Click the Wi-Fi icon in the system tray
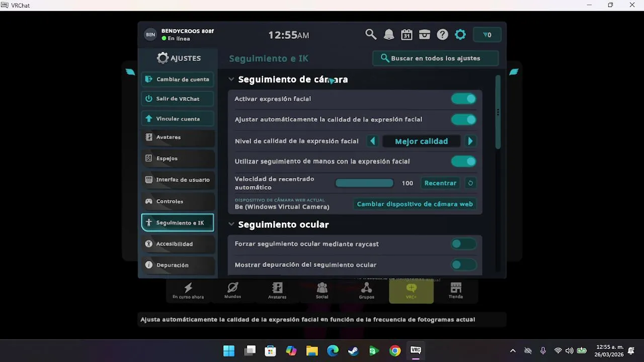The width and height of the screenshot is (644, 362). click(557, 350)
